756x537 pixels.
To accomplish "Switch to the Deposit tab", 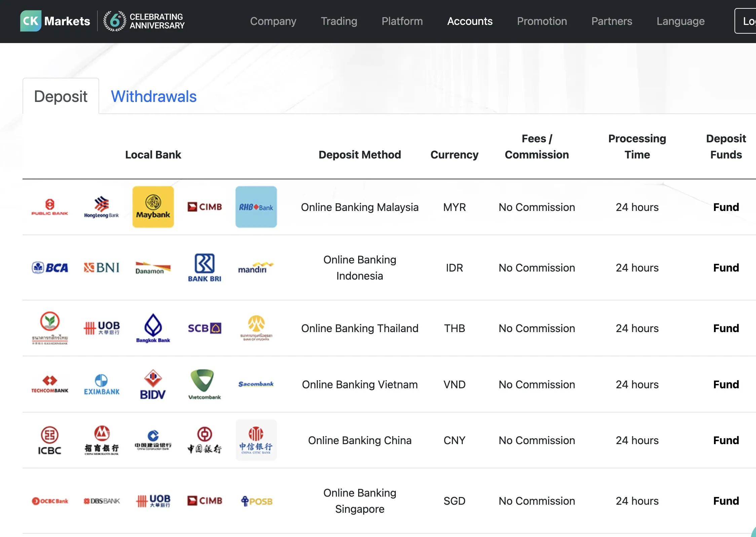I will coord(61,96).
